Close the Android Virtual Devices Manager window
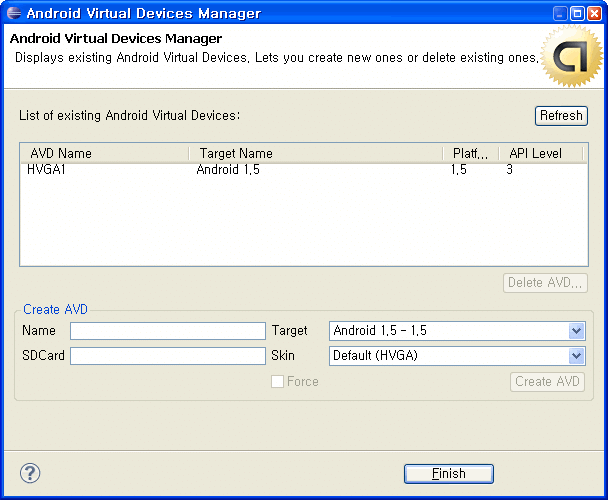This screenshot has height=500, width=608. pyautogui.click(x=594, y=14)
